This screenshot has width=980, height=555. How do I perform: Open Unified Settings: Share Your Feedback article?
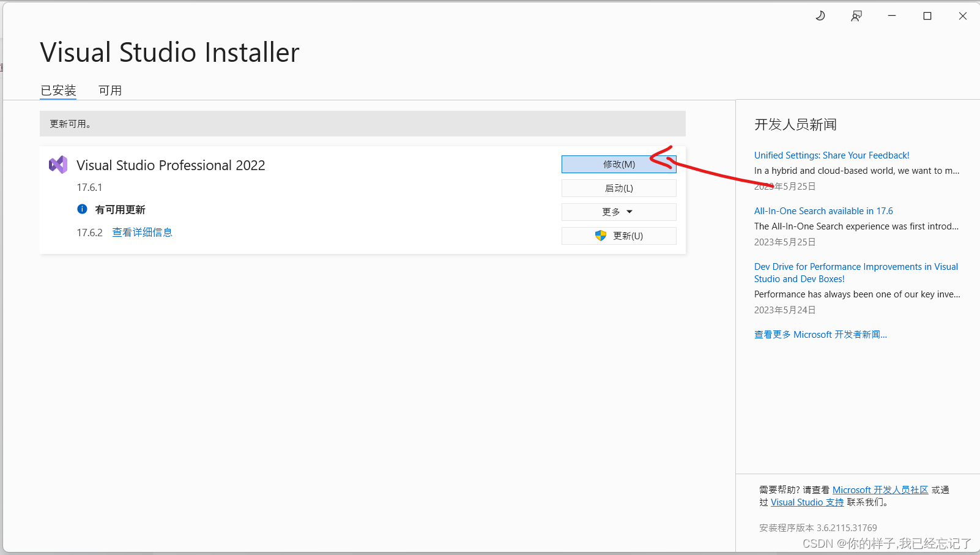pyautogui.click(x=831, y=155)
